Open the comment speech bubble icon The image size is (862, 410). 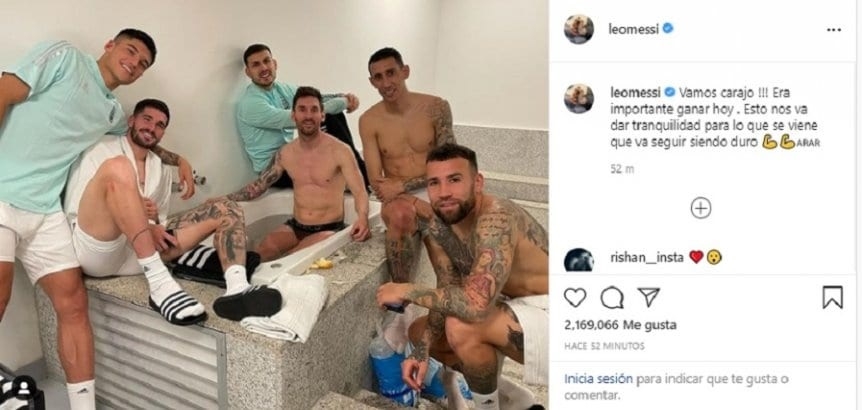[612, 297]
